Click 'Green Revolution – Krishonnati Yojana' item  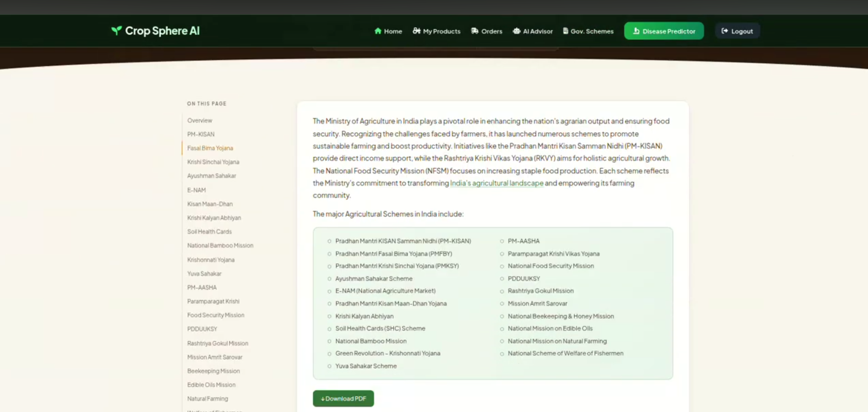coord(388,353)
